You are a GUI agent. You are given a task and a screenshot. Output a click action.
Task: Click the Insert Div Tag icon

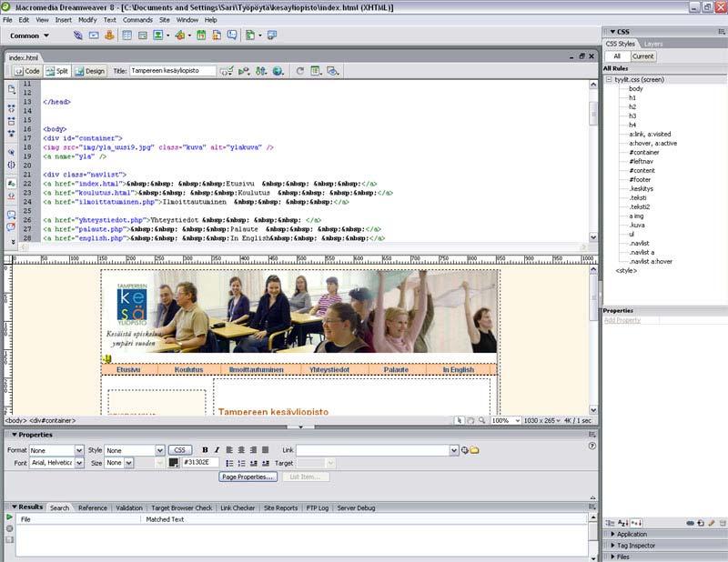pos(143,35)
